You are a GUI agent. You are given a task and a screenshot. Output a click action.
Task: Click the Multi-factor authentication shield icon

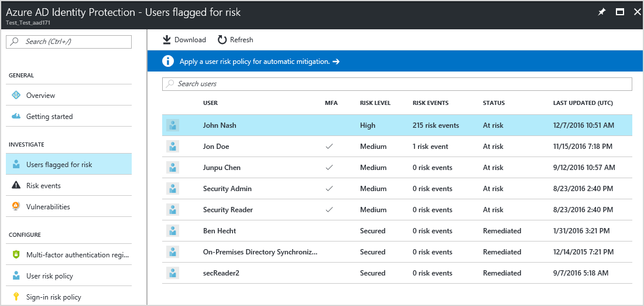point(16,255)
